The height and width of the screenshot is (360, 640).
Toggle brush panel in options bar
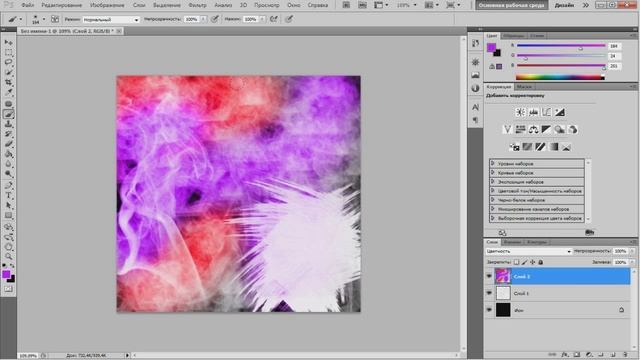tap(55, 19)
